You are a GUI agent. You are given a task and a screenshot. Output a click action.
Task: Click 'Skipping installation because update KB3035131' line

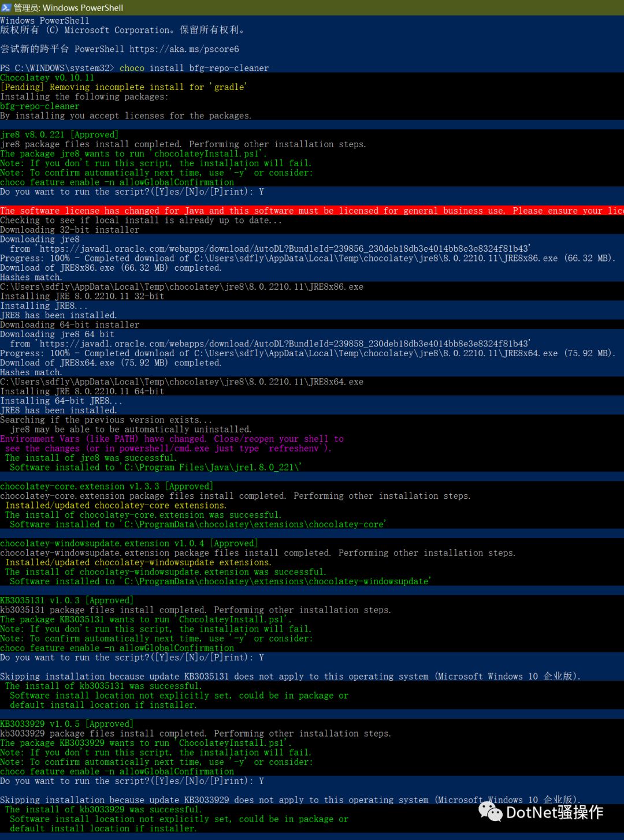click(x=290, y=677)
